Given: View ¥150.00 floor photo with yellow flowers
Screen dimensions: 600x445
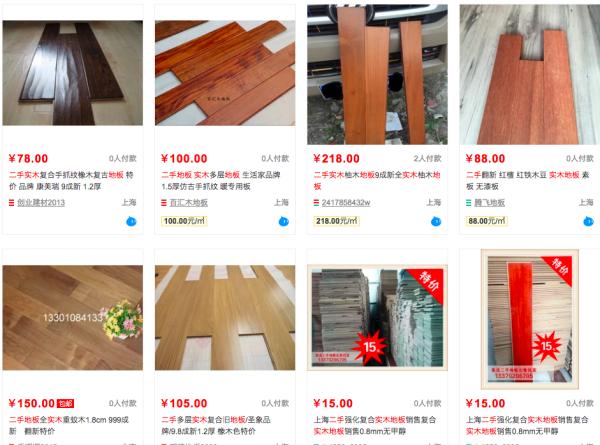Looking at the screenshot, I should 73,318.
